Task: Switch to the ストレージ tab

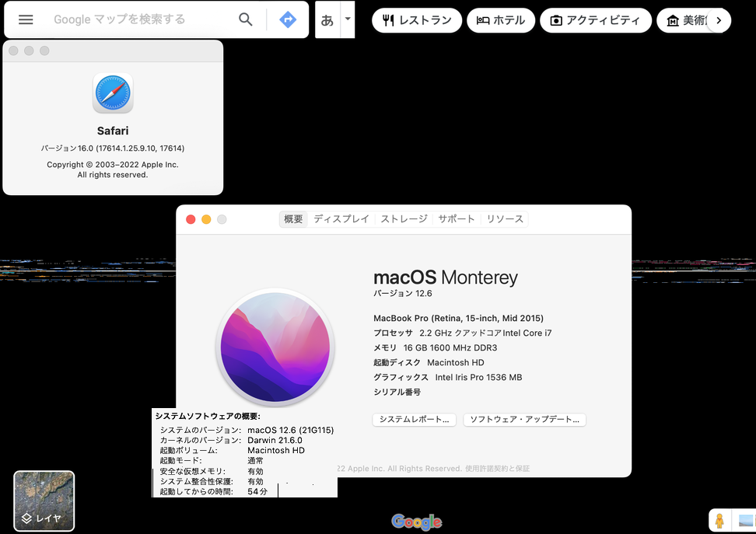Action: [x=404, y=219]
